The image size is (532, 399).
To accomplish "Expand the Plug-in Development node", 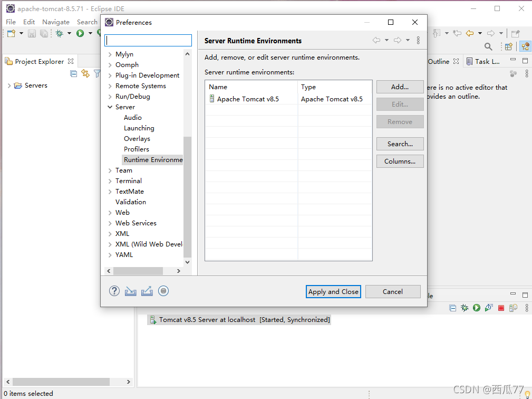I will [x=110, y=75].
